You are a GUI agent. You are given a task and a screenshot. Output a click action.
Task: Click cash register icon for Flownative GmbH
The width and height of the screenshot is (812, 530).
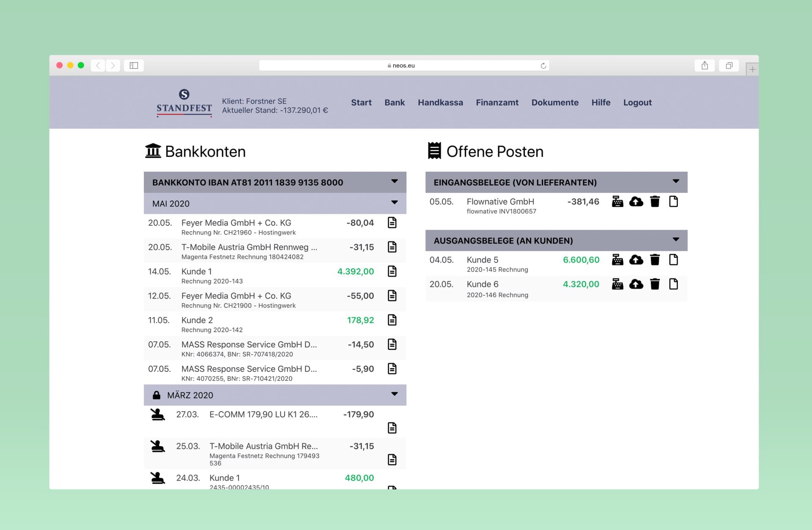pyautogui.click(x=617, y=201)
